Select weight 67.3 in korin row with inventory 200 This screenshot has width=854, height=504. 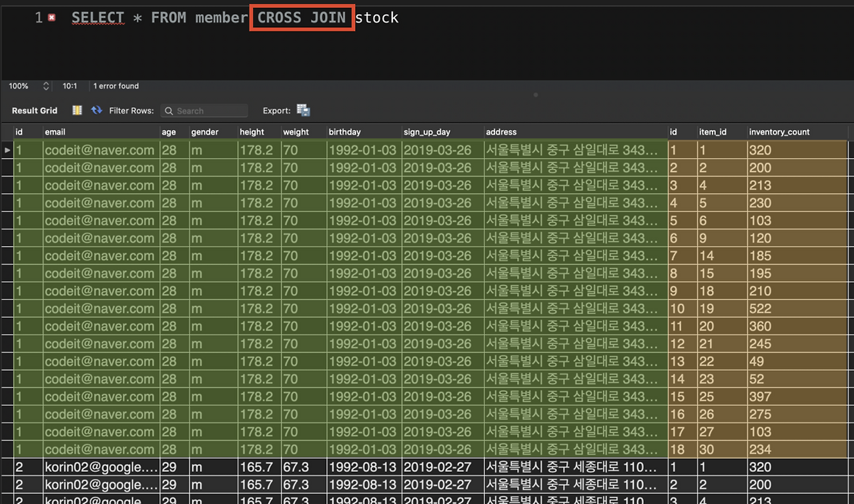(x=304, y=485)
